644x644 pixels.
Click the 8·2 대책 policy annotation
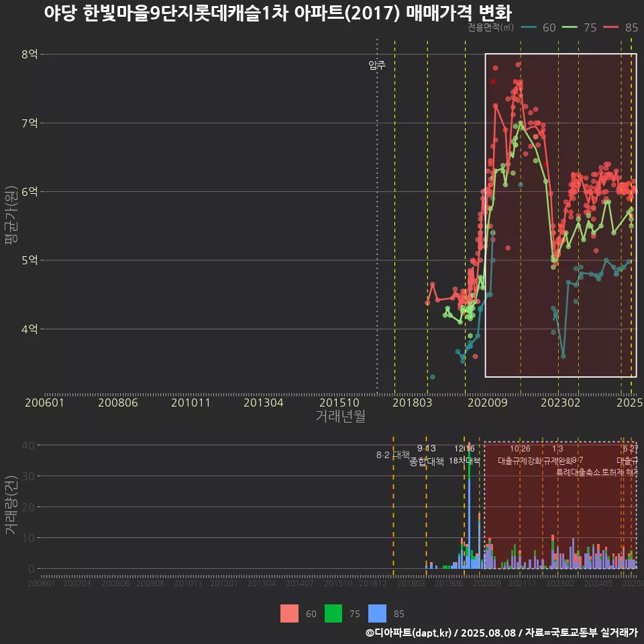click(393, 455)
